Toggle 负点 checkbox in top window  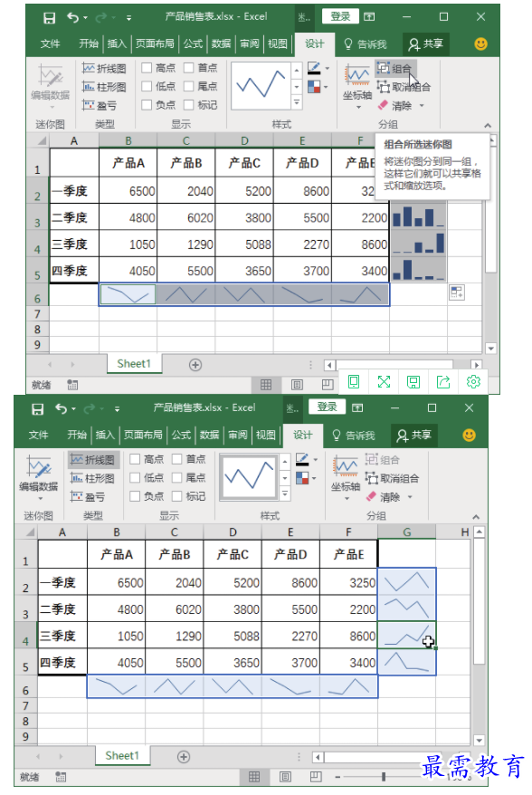pyautogui.click(x=147, y=105)
